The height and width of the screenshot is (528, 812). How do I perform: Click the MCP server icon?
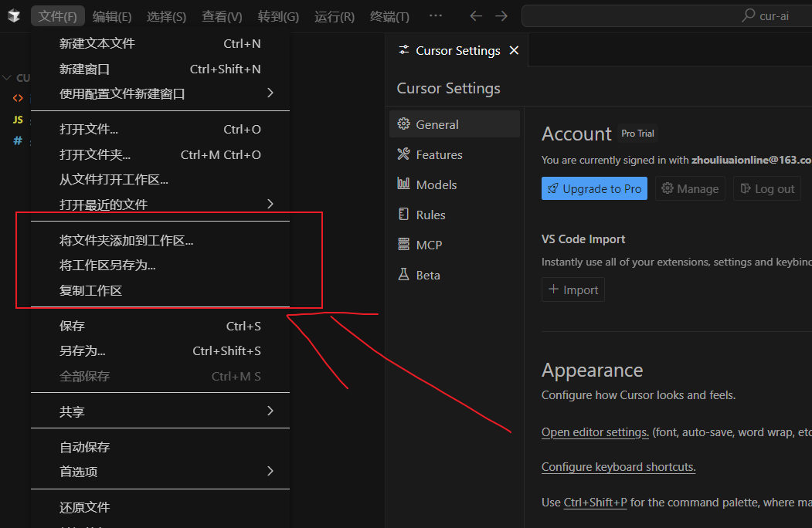click(403, 244)
